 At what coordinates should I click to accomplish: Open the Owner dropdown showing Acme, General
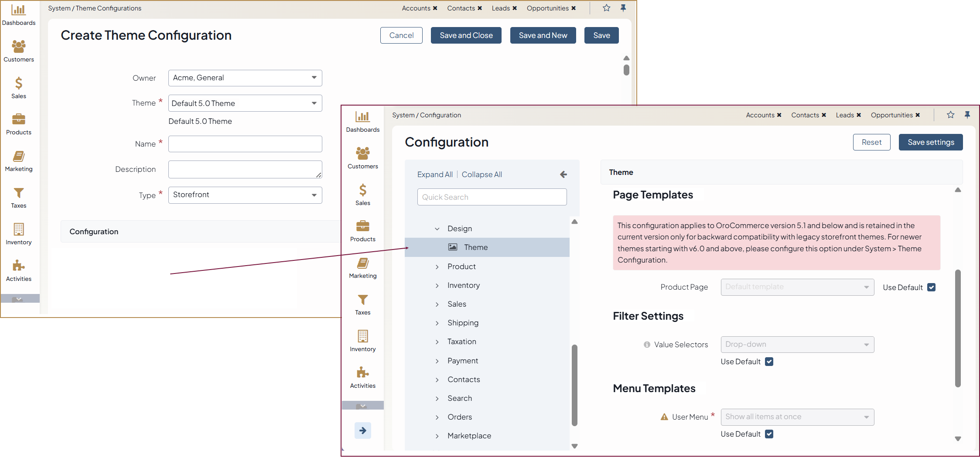(245, 78)
